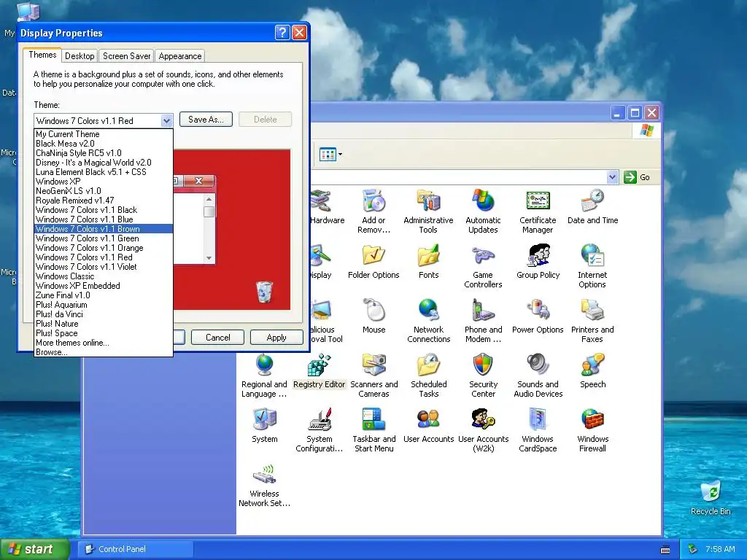
Task: Select Black Mesa v2.0 theme
Action: point(104,144)
